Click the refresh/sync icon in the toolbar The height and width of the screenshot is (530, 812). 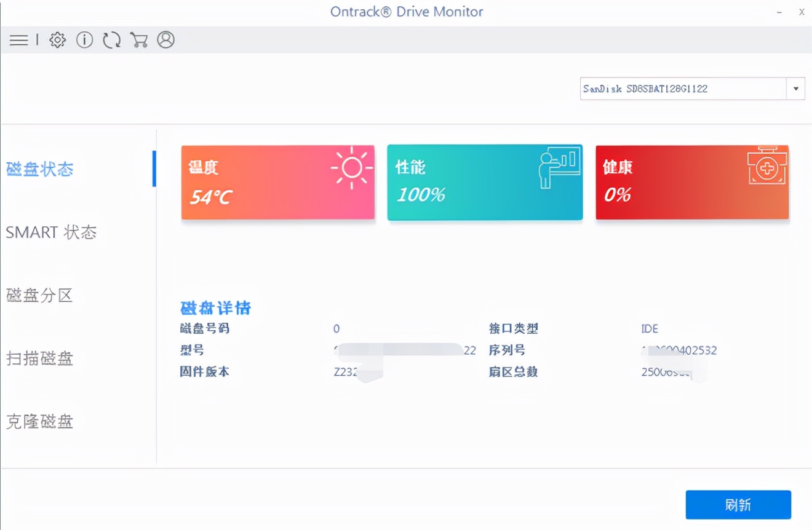(x=112, y=39)
